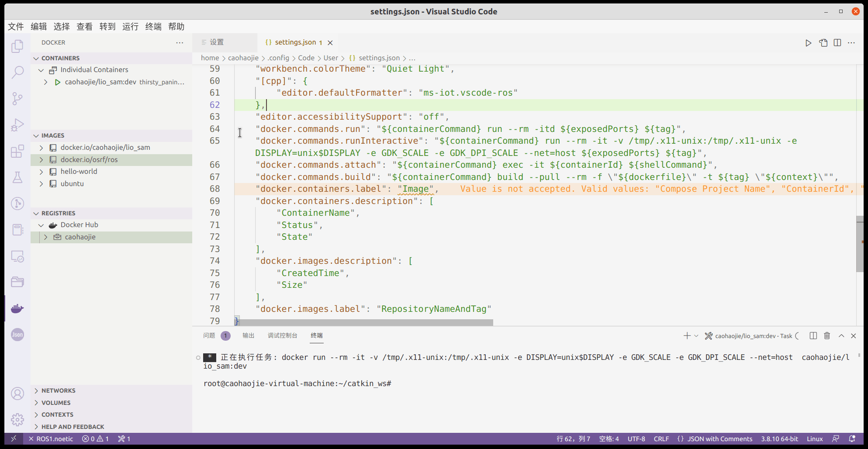Change indentation via 空格: 4
868x449 pixels.
point(609,439)
